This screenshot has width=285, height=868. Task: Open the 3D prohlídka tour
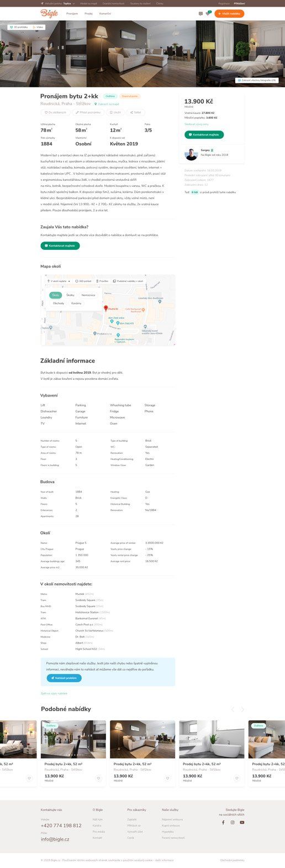pos(19,27)
